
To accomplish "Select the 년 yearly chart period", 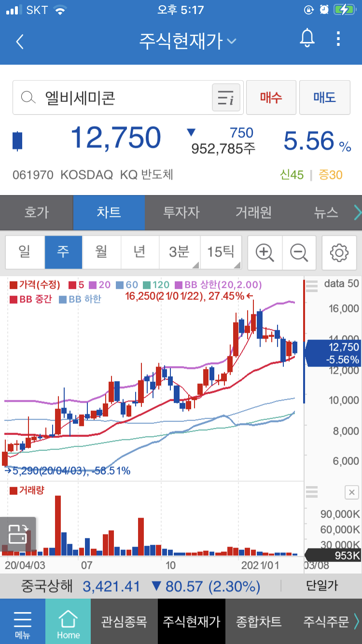I will tap(139, 252).
